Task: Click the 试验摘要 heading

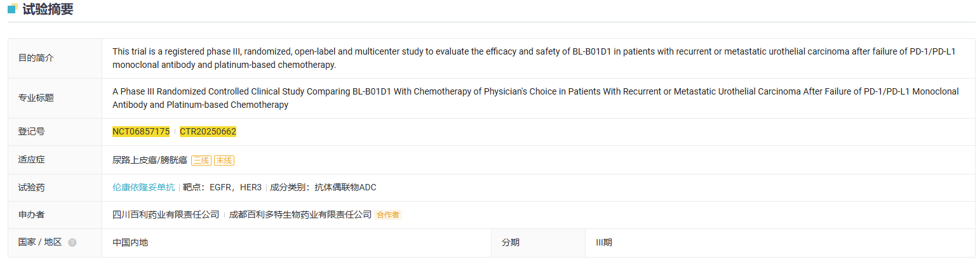Action: pyautogui.click(x=48, y=10)
